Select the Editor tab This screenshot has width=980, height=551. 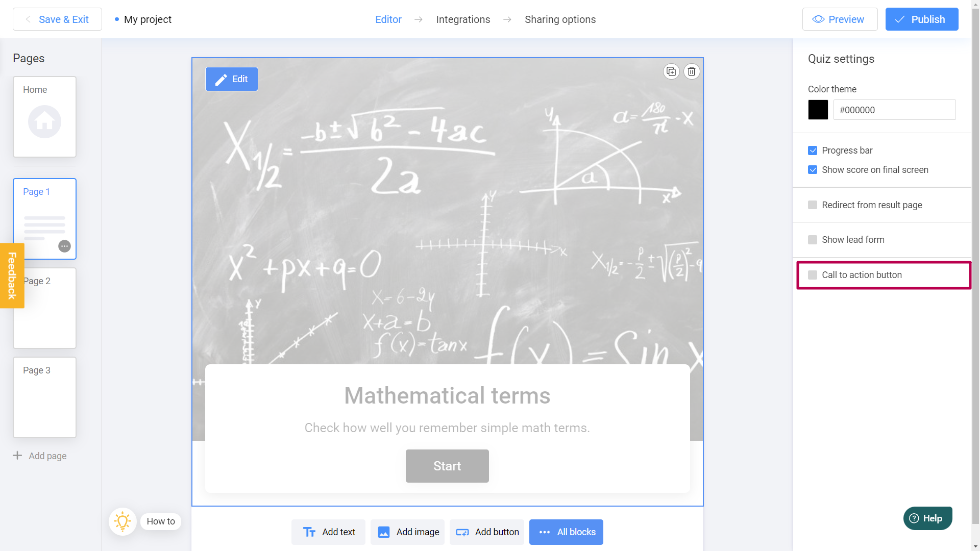point(388,19)
